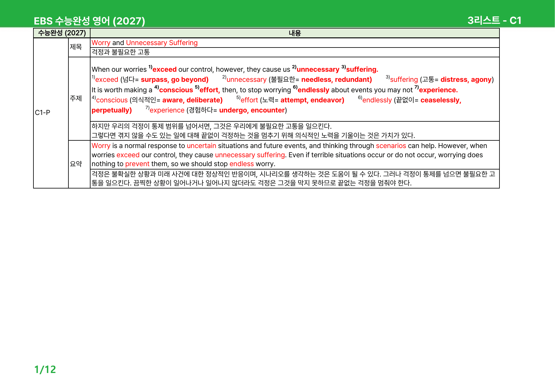Viewport: 555px width, 392px height.
Task: Click the sentence starting 'It is worth making'
Action: (x=275, y=90)
